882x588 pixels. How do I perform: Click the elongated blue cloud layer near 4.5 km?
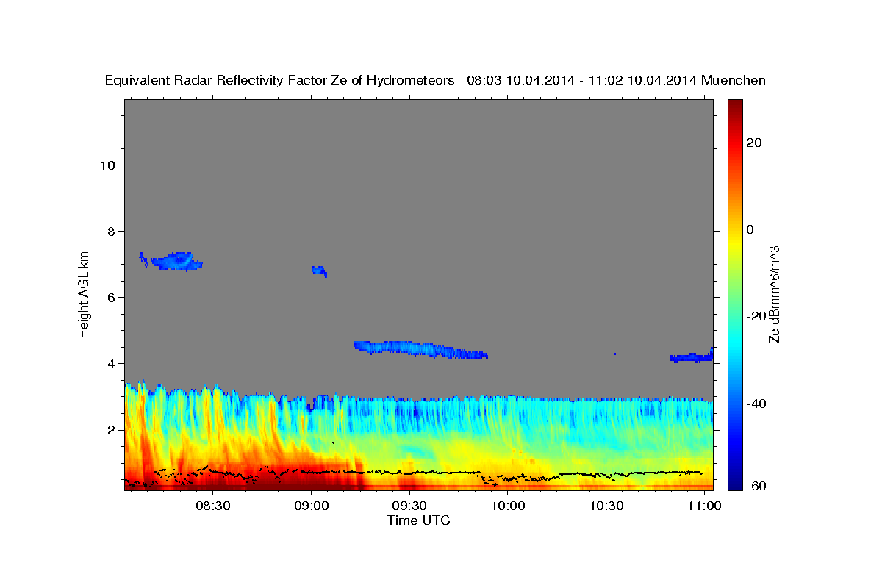(x=420, y=349)
